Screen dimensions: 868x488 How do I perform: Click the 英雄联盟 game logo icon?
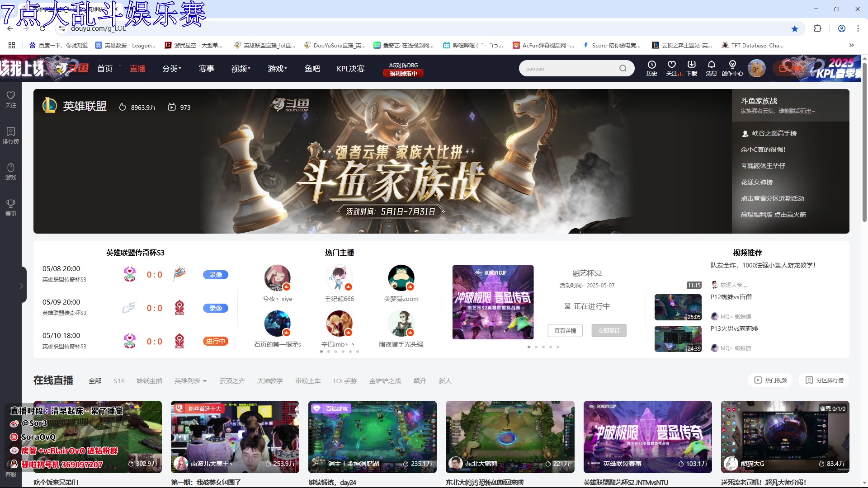tap(50, 106)
